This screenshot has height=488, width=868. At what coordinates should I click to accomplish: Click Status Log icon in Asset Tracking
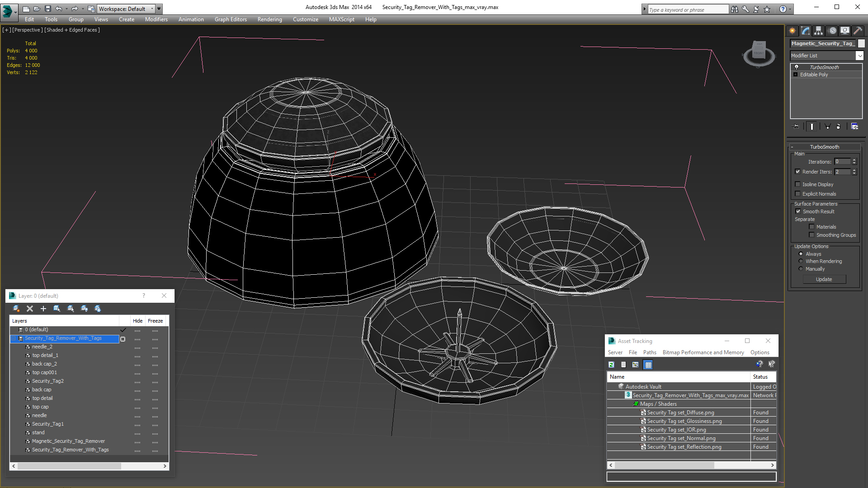click(x=623, y=365)
